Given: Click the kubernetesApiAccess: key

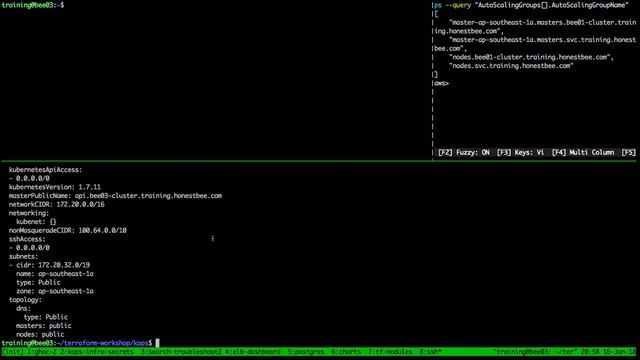Looking at the screenshot, I should [45, 170].
